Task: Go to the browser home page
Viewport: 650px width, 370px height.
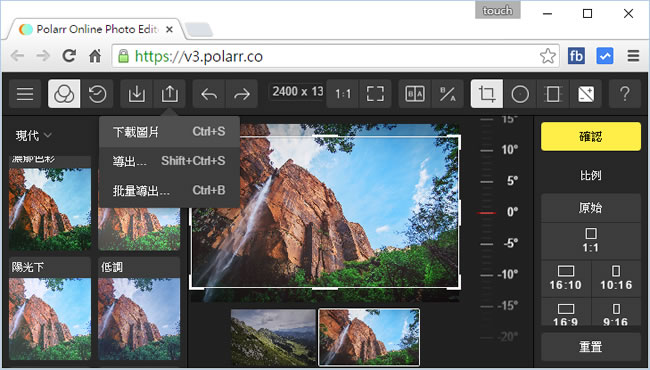Action: (95, 56)
